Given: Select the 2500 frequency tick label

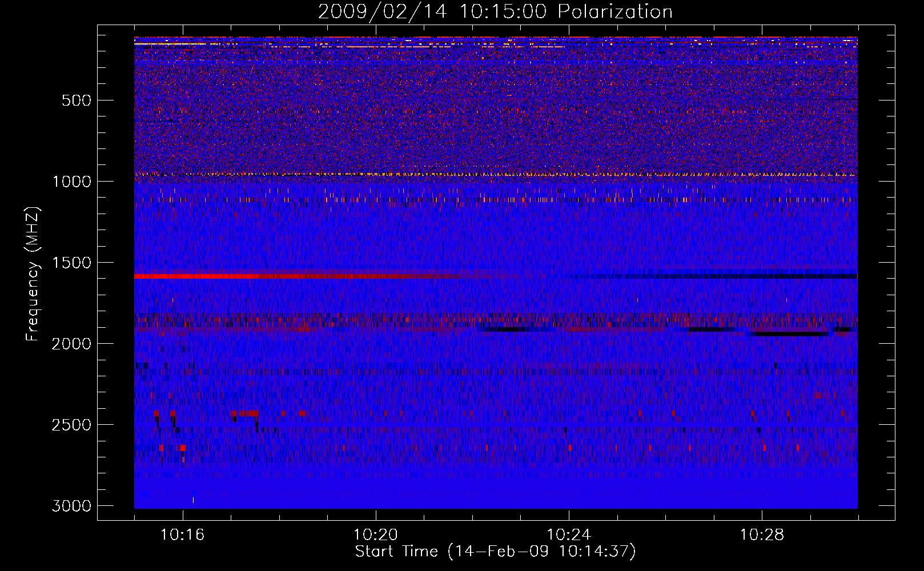Looking at the screenshot, I should 71,425.
